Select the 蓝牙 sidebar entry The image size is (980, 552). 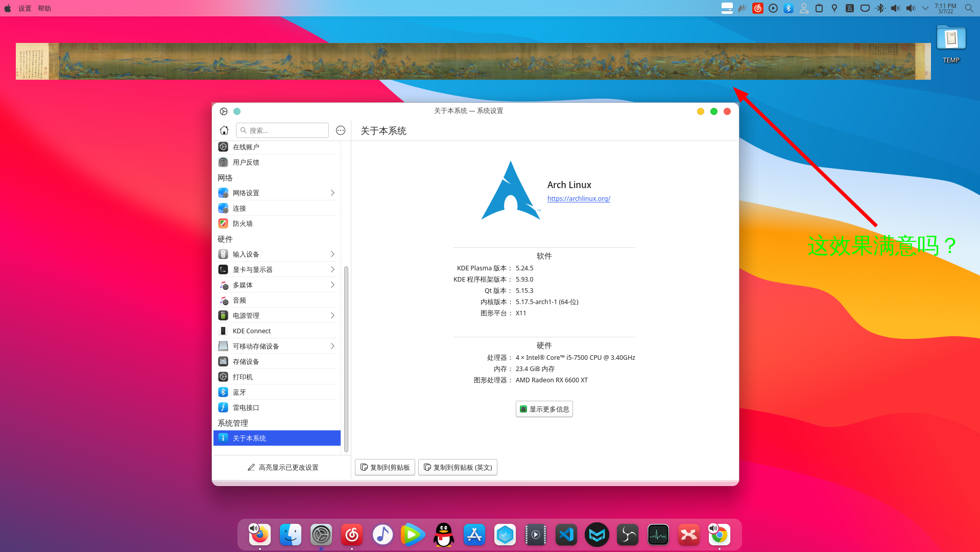click(x=239, y=392)
